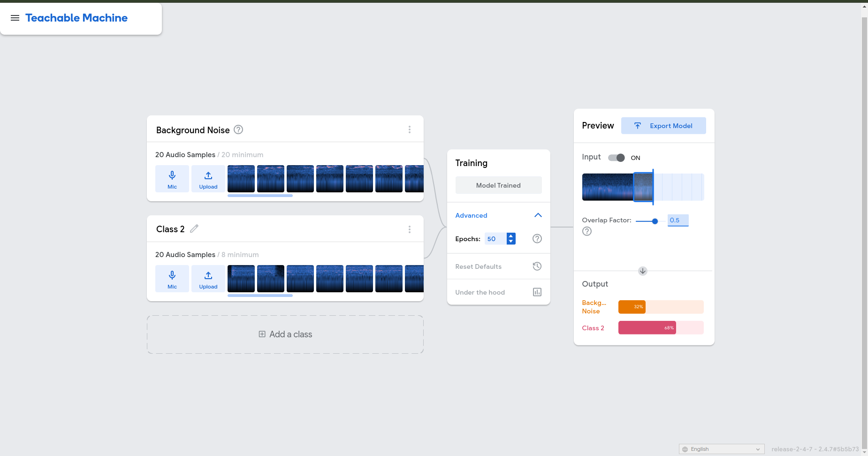Image resolution: width=868 pixels, height=456 pixels.
Task: Click Overlap Factor value field
Action: tap(678, 220)
